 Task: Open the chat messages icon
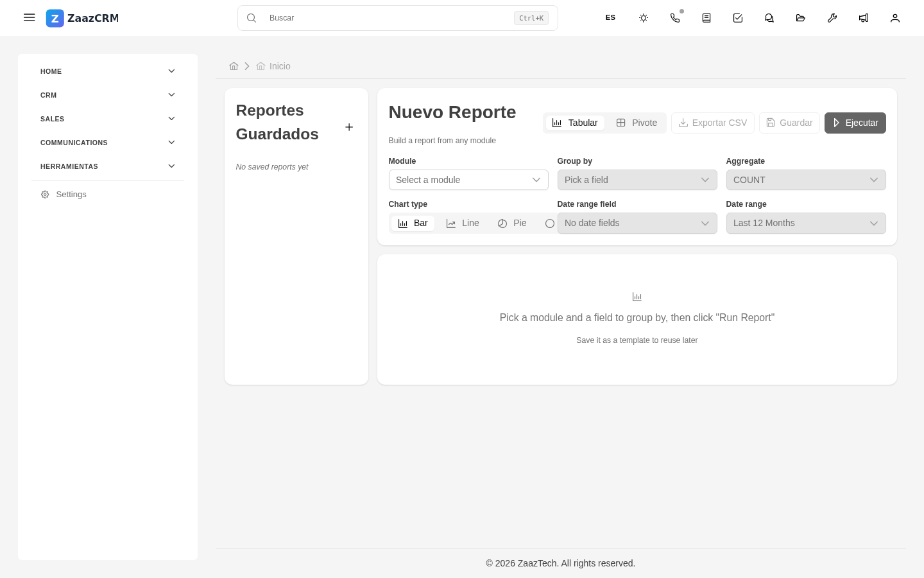(769, 18)
